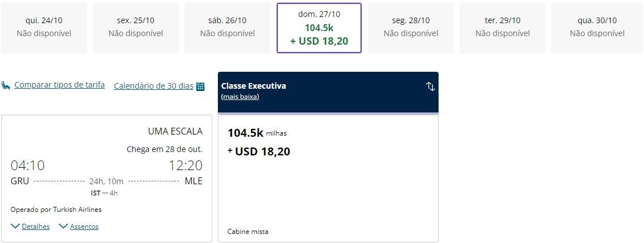The width and height of the screenshot is (644, 243).
Task: Open the Calendário de 30 dias link
Action: [153, 86]
